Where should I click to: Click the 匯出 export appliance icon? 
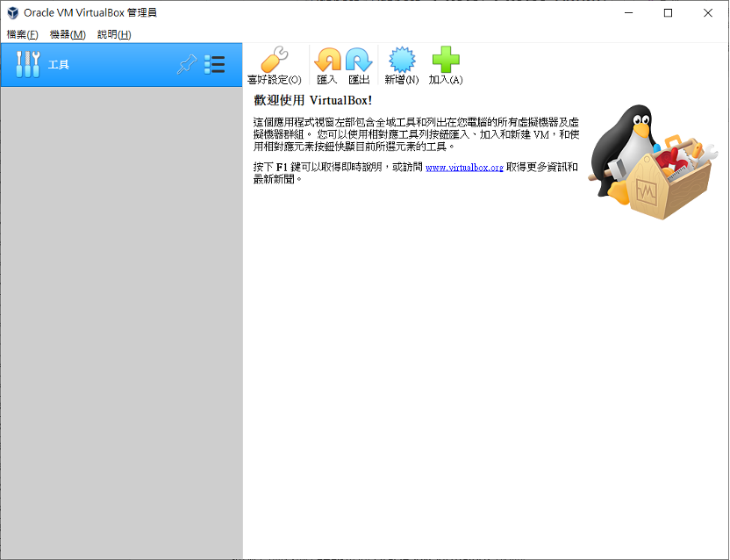[x=359, y=65]
